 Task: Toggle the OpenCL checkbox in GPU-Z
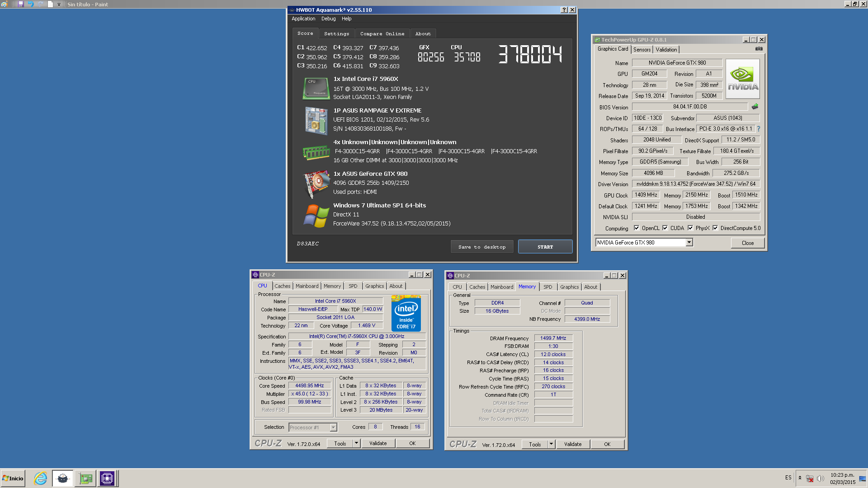pyautogui.click(x=637, y=228)
